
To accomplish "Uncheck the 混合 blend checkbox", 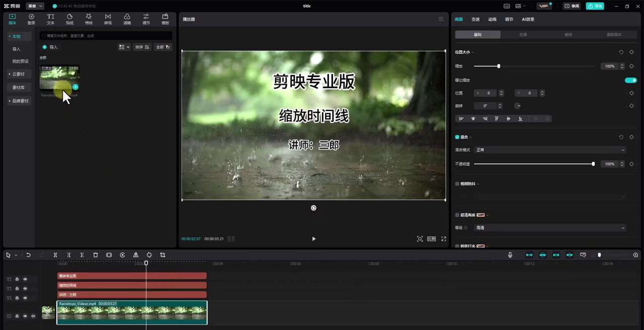I will coord(457,137).
